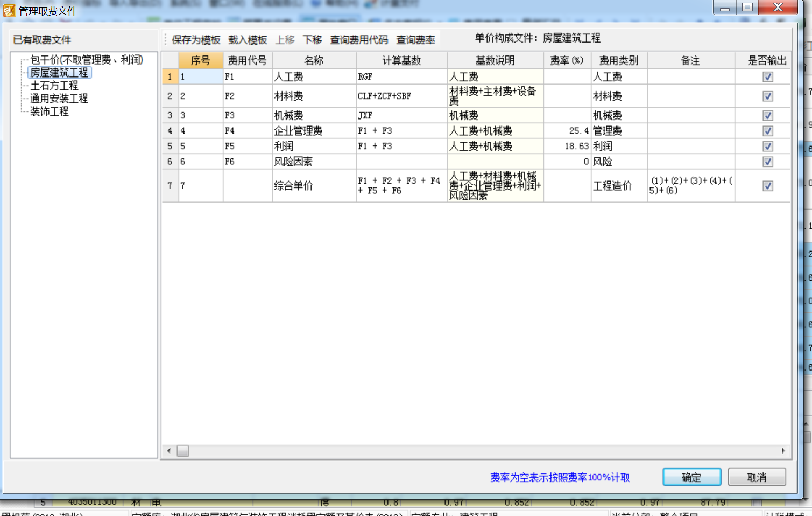
Task: Click the 企业管理费 name cell
Action: 314,131
